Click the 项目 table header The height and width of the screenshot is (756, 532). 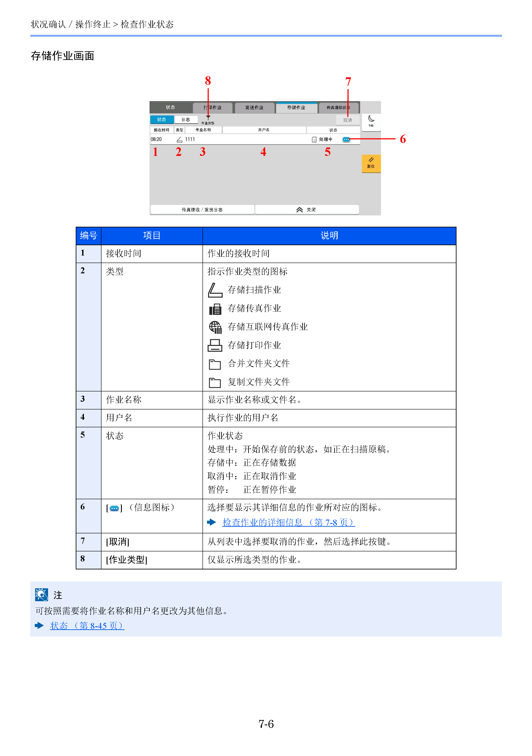click(152, 236)
